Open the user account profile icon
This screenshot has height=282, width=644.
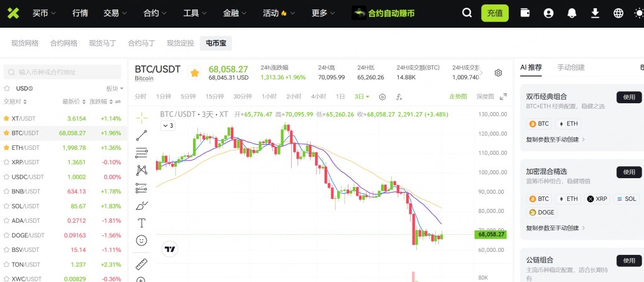[548, 13]
